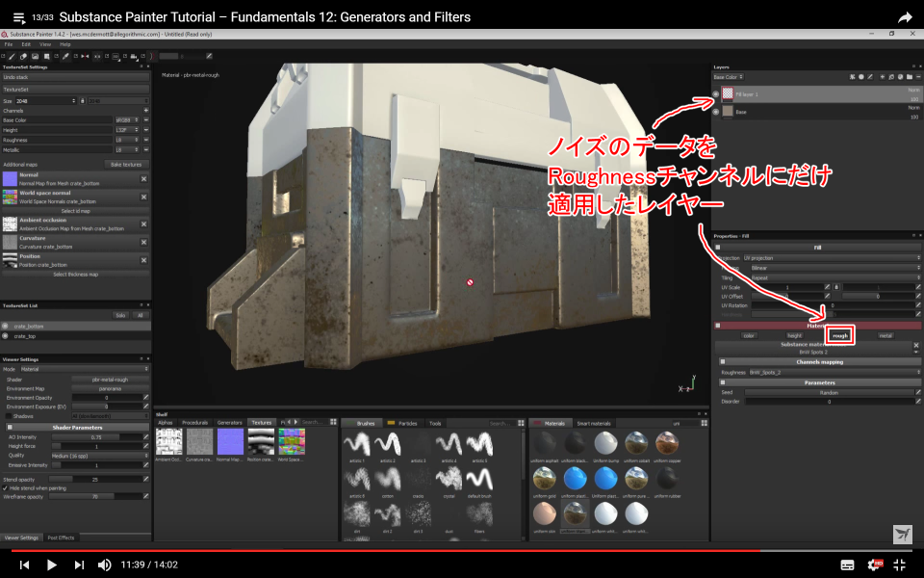
Task: Click the lock icon beside Size 2048
Action: [x=82, y=101]
